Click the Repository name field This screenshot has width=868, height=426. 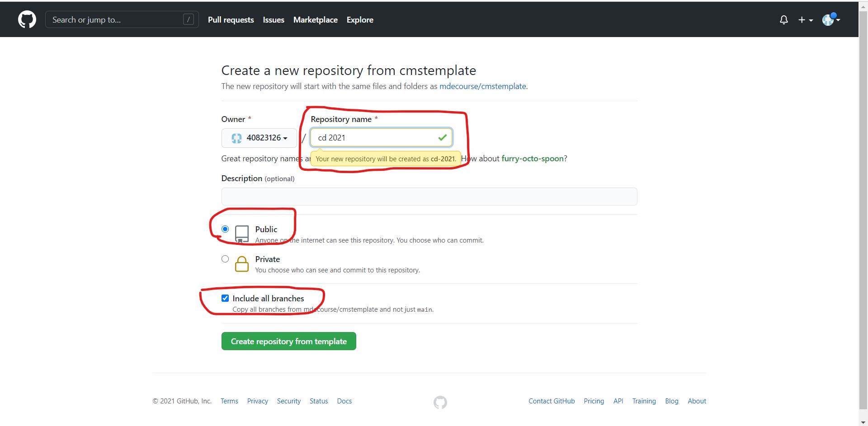(x=381, y=137)
